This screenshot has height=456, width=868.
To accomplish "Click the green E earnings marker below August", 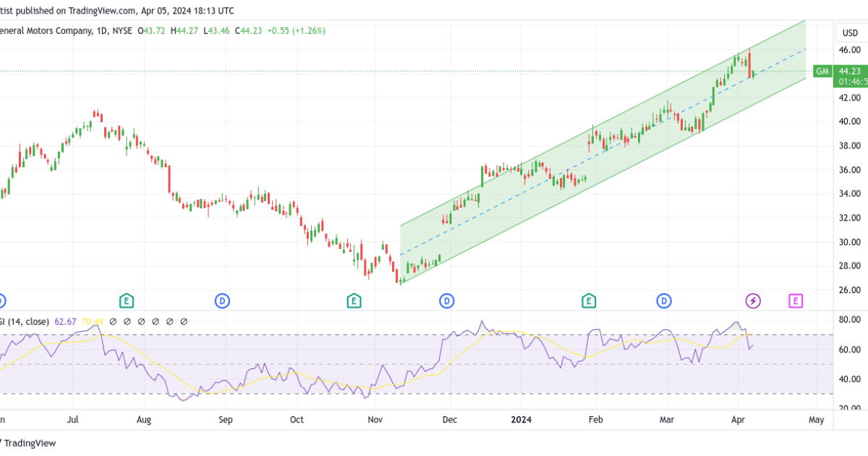I will pyautogui.click(x=126, y=301).
